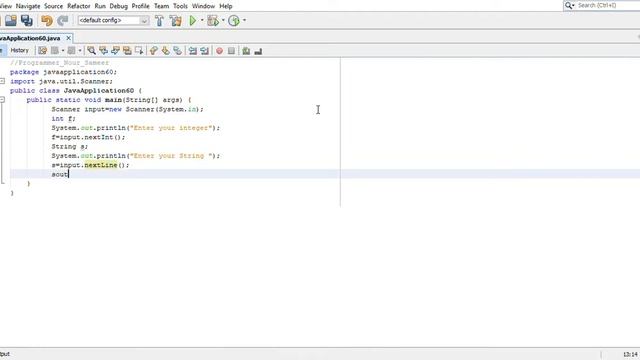Click the editor Back navigation icon

(x=55, y=51)
